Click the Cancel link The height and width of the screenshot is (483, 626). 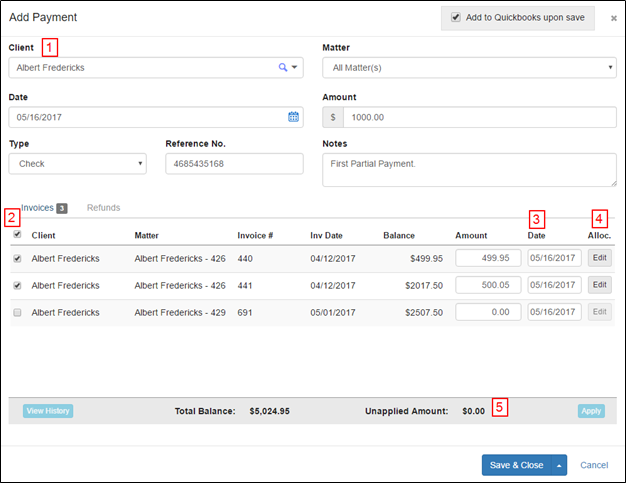(x=594, y=465)
